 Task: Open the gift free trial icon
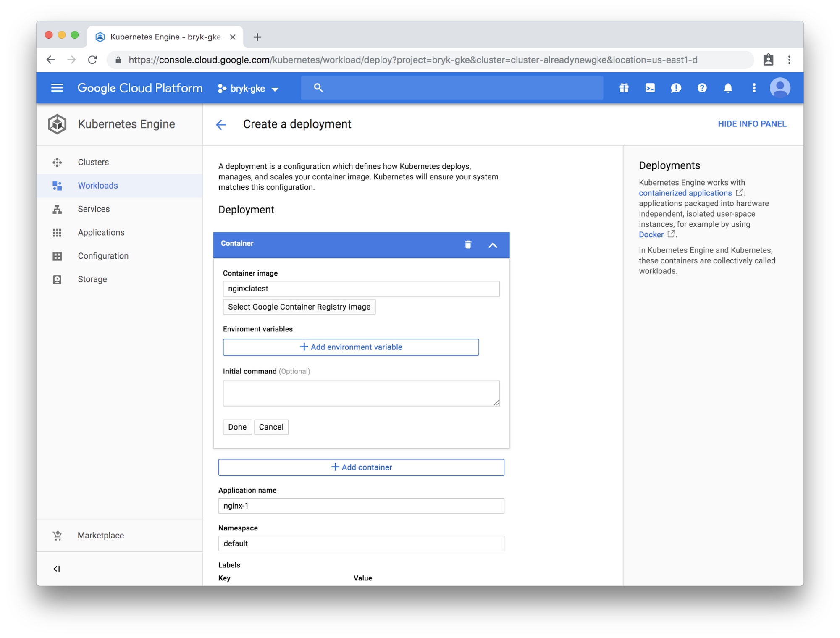pos(624,88)
